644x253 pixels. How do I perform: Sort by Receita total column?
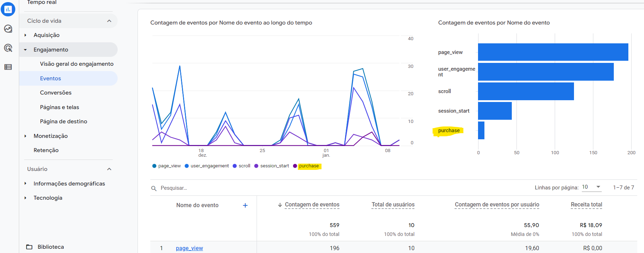[586, 205]
